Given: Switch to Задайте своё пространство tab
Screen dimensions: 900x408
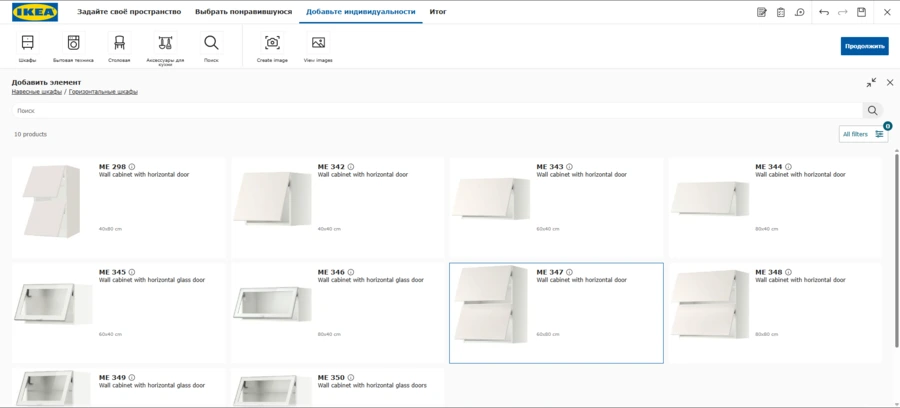Looking at the screenshot, I should click(129, 11).
